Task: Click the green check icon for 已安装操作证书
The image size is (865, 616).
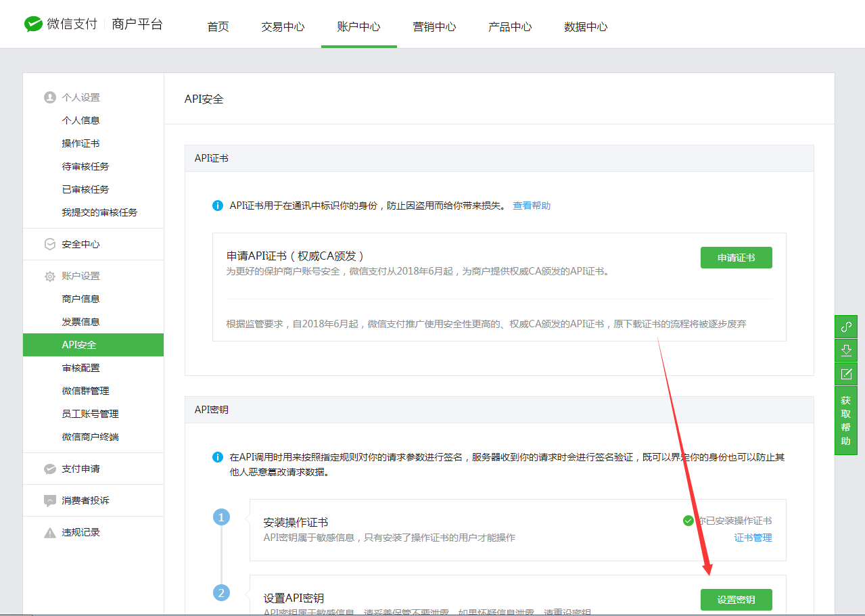Action: (x=688, y=521)
